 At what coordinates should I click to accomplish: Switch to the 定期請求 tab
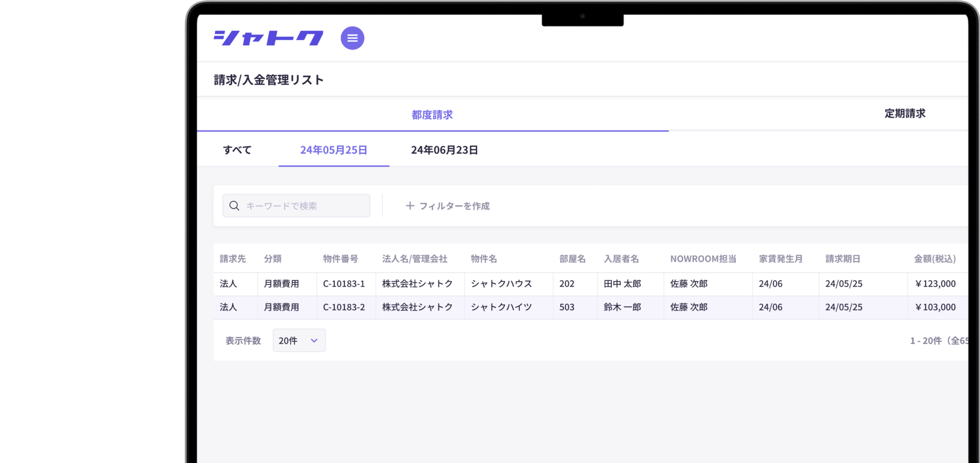click(x=905, y=113)
